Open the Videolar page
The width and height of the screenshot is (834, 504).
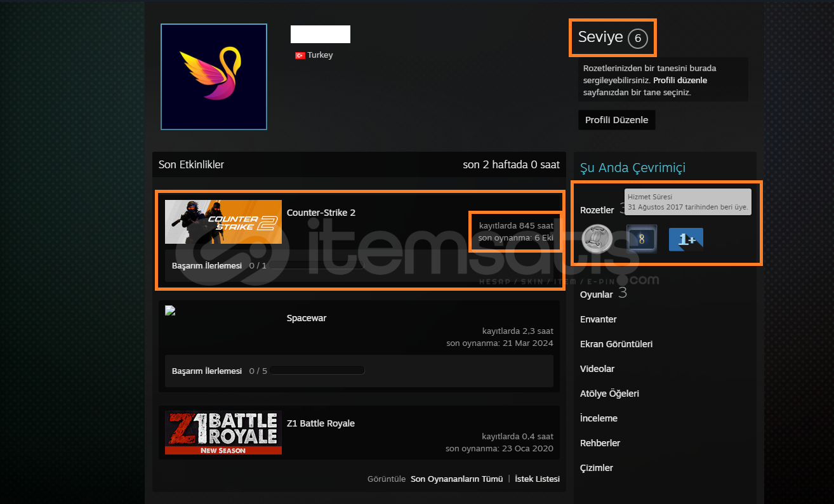tap(597, 369)
